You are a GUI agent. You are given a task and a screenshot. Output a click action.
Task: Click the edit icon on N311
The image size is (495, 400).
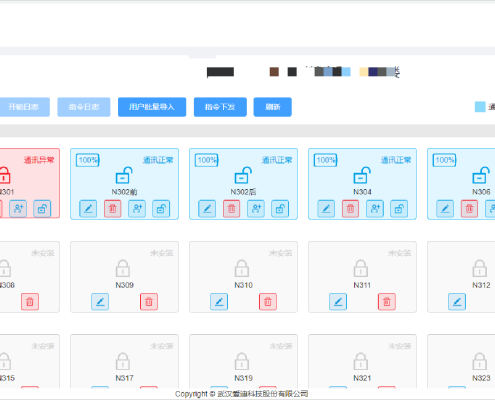pyautogui.click(x=338, y=302)
